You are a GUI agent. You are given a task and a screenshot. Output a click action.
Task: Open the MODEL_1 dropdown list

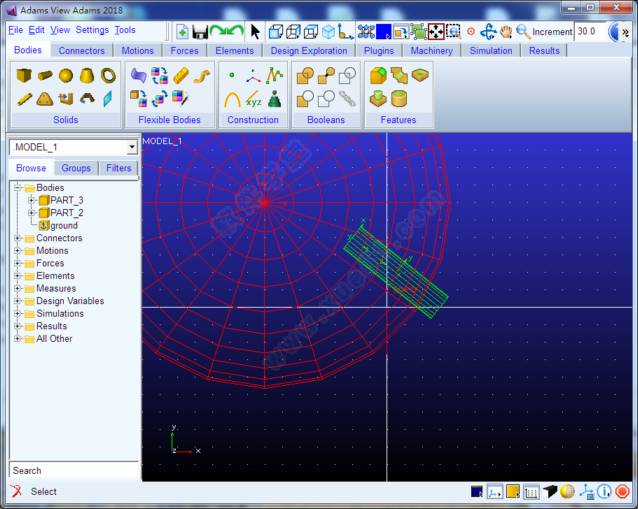point(132,147)
